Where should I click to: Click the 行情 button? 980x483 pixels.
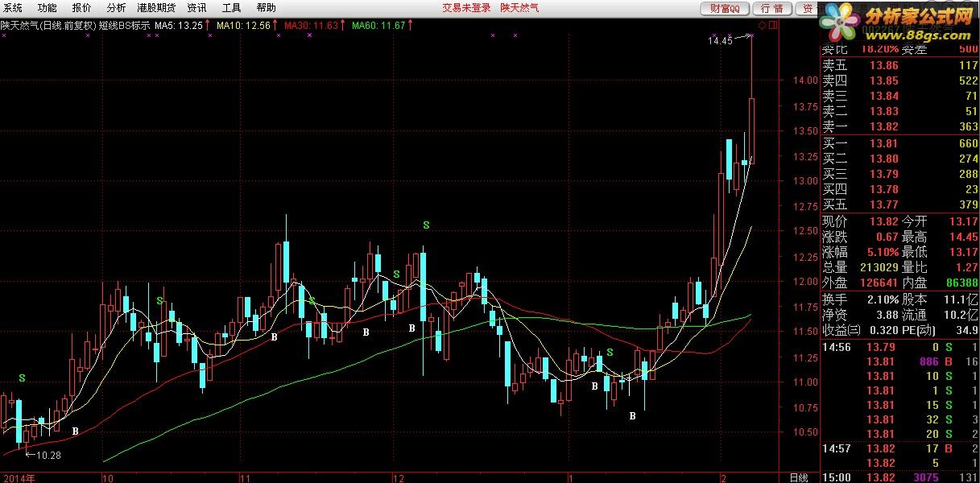(x=771, y=8)
